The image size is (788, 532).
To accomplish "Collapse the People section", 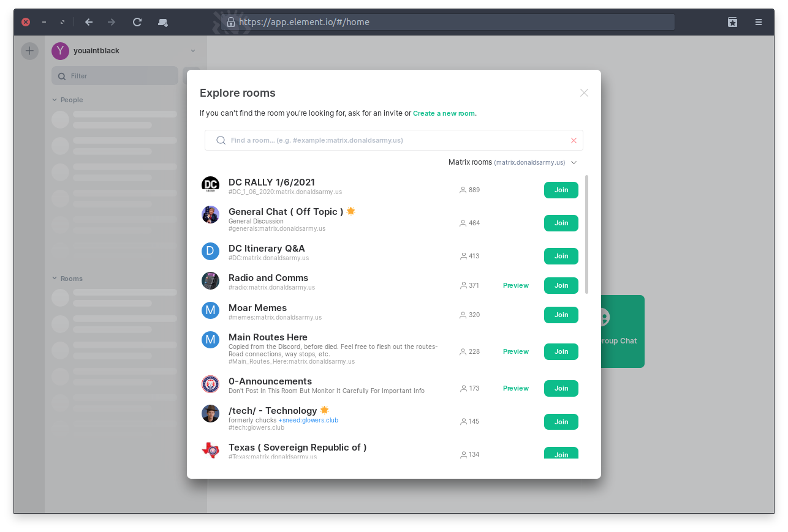I will (x=55, y=100).
